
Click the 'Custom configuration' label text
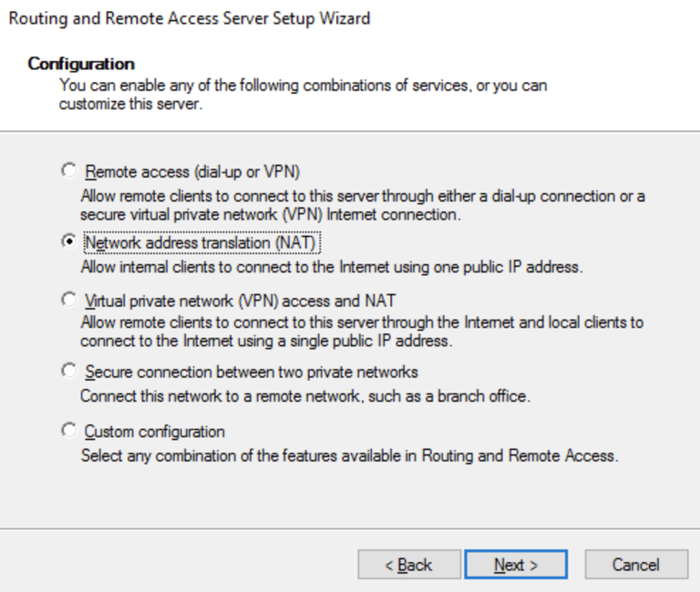pyautogui.click(x=154, y=431)
